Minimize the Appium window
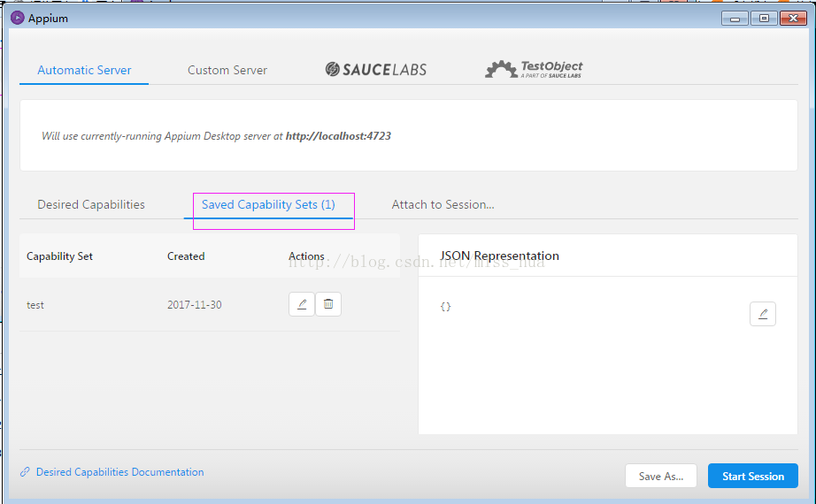 click(x=735, y=19)
